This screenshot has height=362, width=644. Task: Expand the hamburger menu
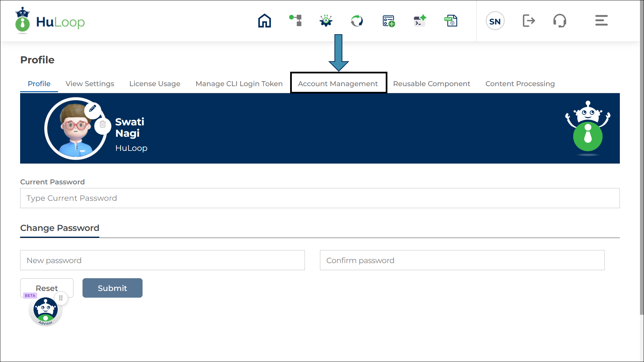pyautogui.click(x=601, y=21)
